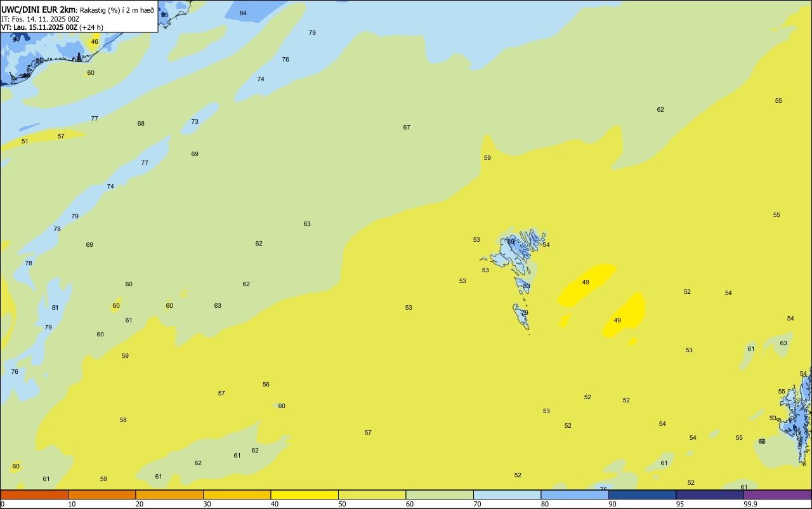Click the legend tick label 30
This screenshot has width=812, height=509.
(207, 504)
